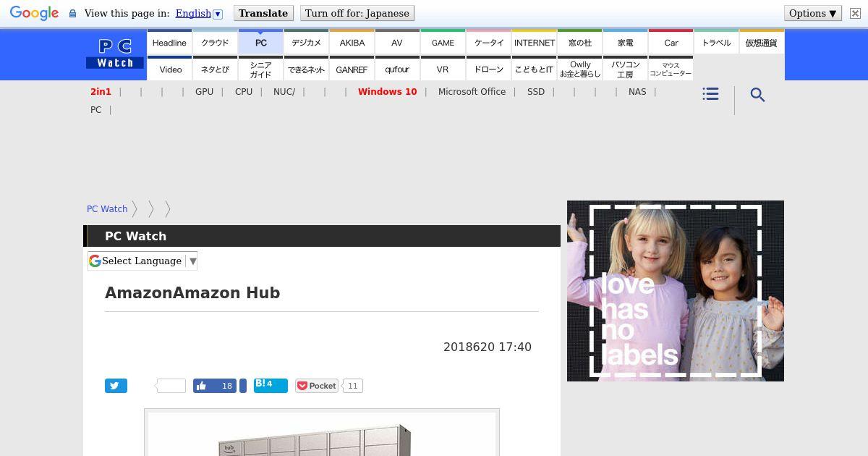Click PC Watch breadcrumb link
This screenshot has width=868, height=456.
(107, 209)
